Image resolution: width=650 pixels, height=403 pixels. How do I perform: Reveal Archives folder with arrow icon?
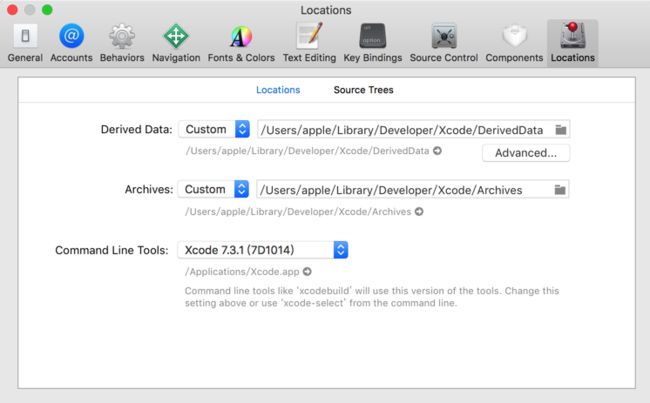click(419, 211)
